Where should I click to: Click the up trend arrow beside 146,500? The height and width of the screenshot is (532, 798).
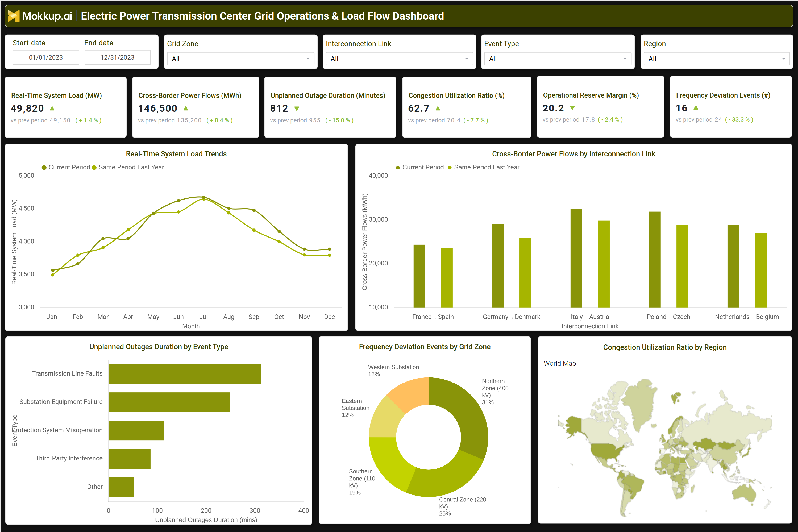pyautogui.click(x=186, y=109)
